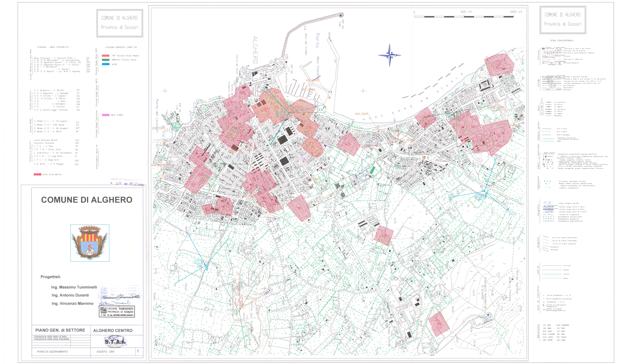Click the blue WIND legend swatch
This screenshot has width=630, height=364.
click(x=106, y=64)
